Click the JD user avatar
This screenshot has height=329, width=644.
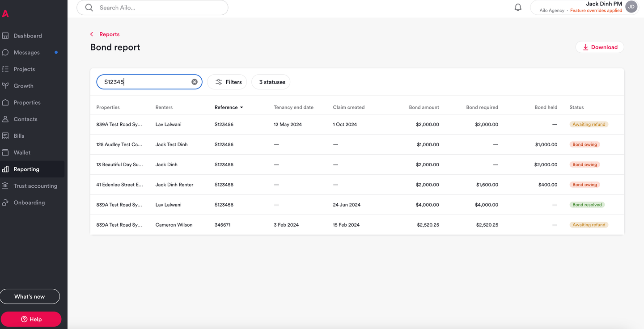point(631,7)
